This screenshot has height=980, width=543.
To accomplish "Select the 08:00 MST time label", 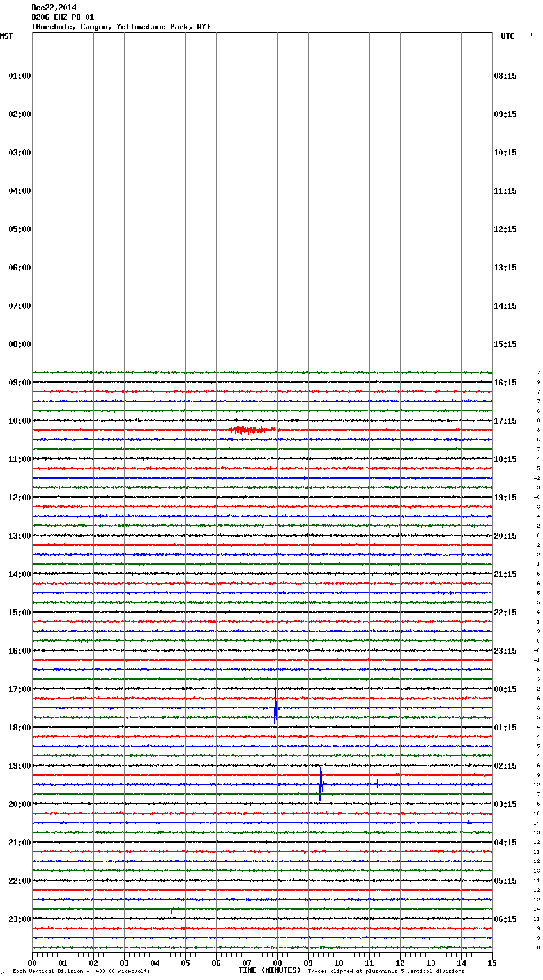I will coord(20,344).
